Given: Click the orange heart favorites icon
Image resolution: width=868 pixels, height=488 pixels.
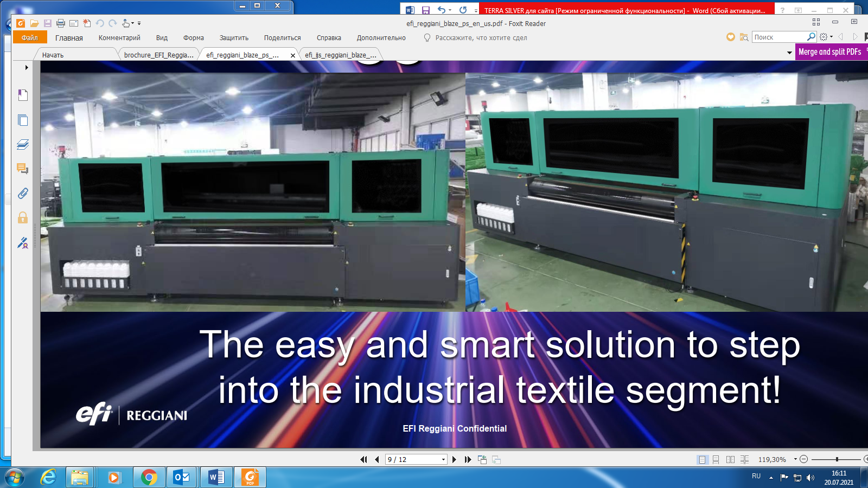Looking at the screenshot, I should 731,37.
